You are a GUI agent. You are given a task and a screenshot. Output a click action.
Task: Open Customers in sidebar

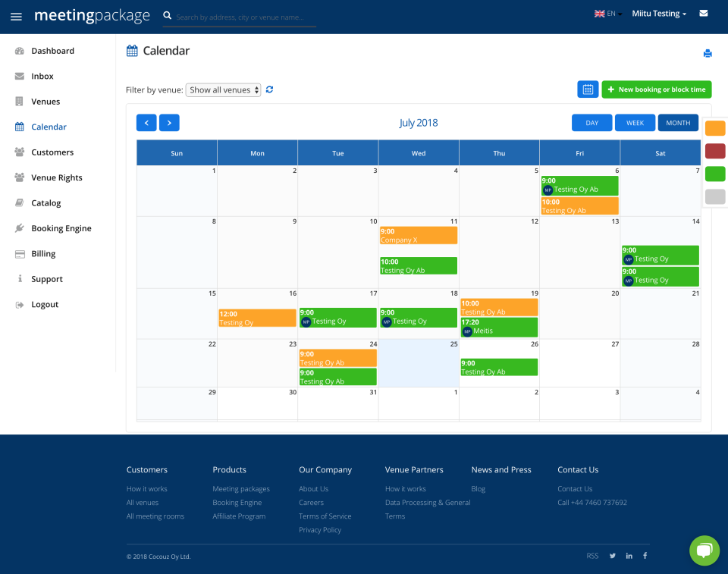[x=52, y=152]
